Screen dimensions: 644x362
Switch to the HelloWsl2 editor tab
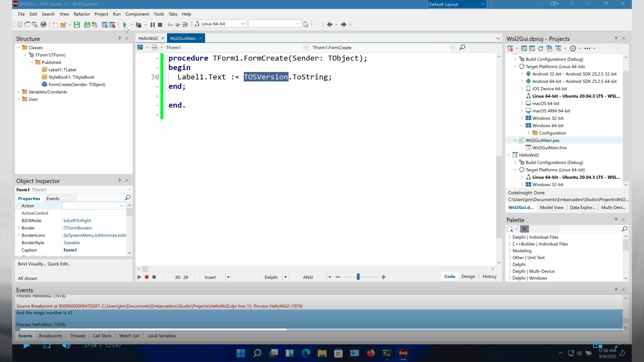[148, 38]
